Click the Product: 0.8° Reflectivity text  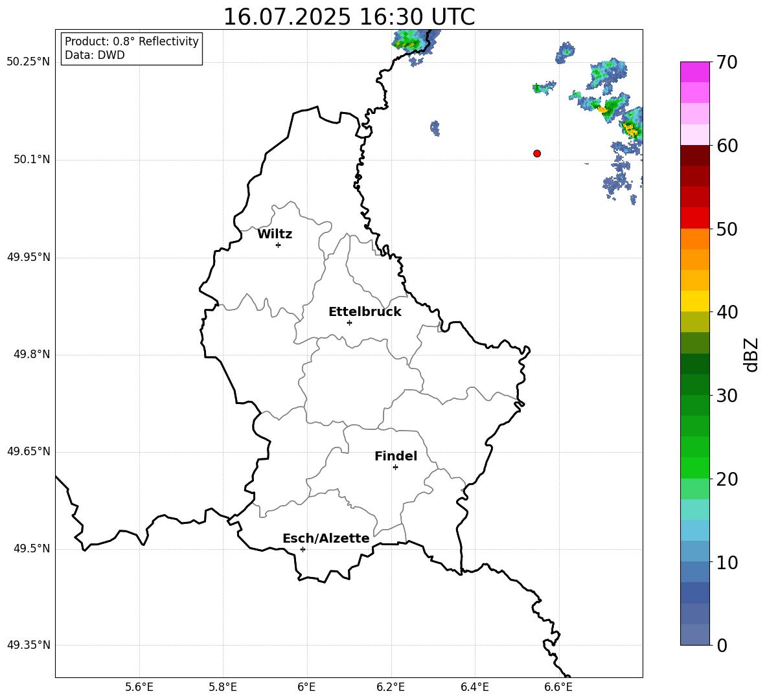coord(132,41)
